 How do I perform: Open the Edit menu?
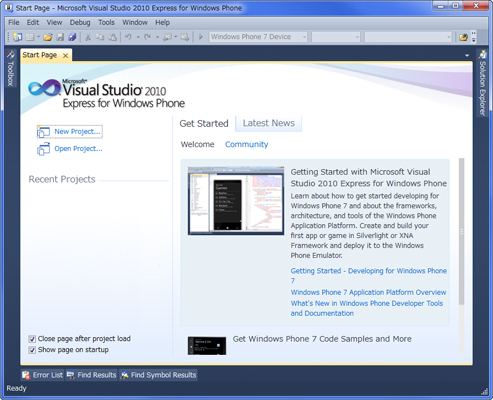[33, 22]
